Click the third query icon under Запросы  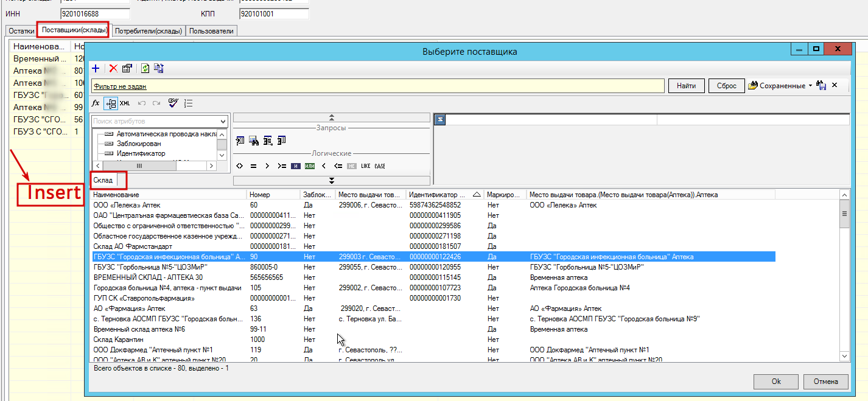(x=268, y=141)
